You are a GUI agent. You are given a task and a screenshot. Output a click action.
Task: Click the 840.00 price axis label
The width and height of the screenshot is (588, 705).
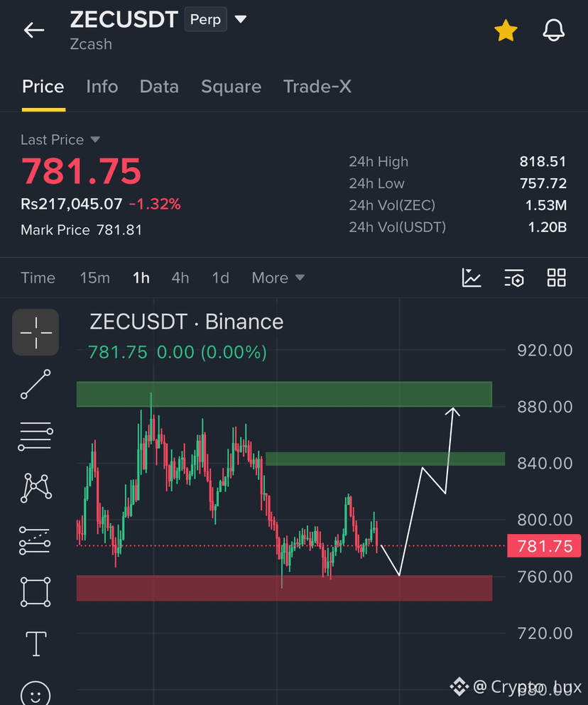[545, 463]
